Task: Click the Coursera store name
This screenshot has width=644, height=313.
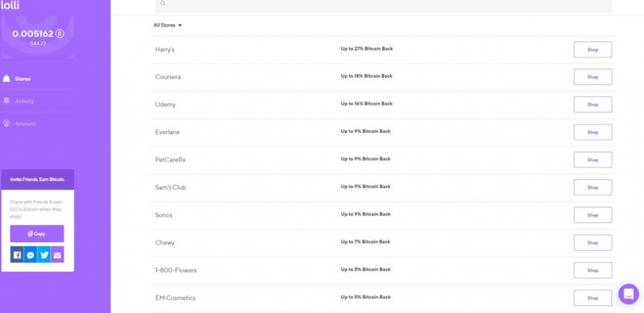Action: [167, 77]
